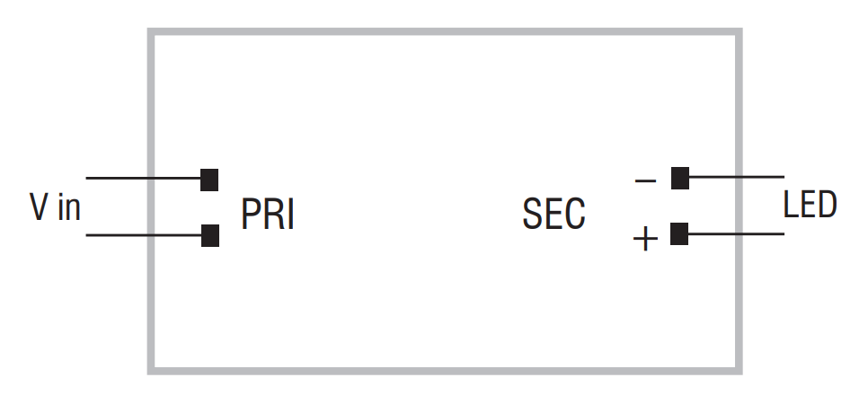Click the enclosure's left border above the wires

pos(151,102)
